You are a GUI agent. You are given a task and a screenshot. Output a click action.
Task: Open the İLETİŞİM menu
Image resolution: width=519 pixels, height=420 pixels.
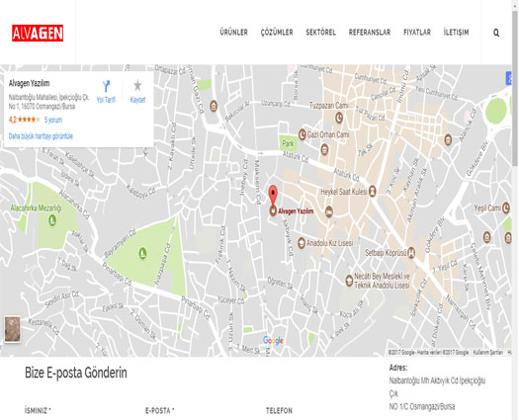(456, 33)
